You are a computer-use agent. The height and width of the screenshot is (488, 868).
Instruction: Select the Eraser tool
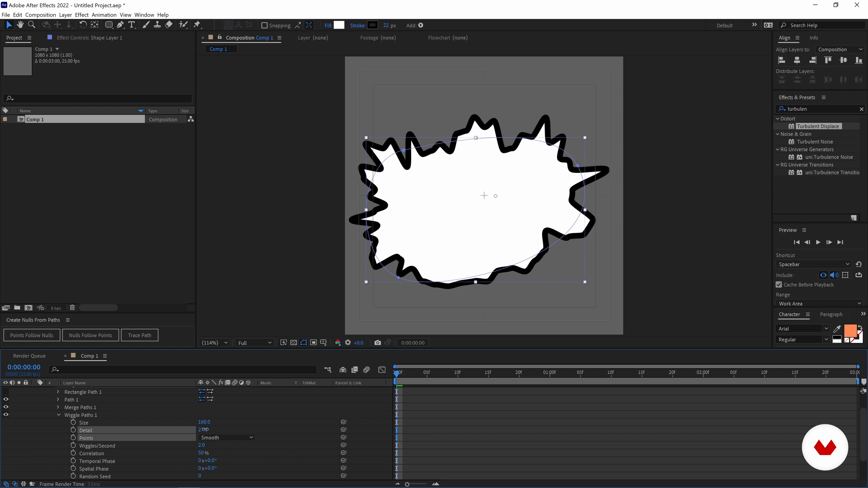click(169, 25)
